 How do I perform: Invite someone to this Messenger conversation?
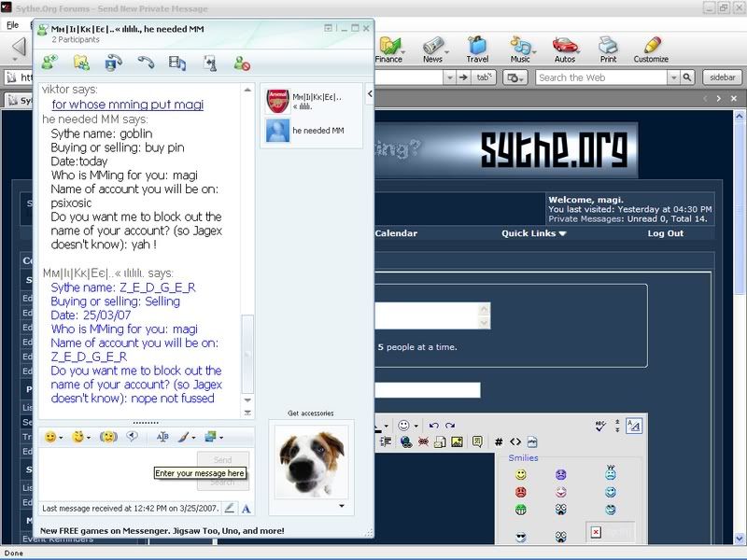(x=49, y=63)
